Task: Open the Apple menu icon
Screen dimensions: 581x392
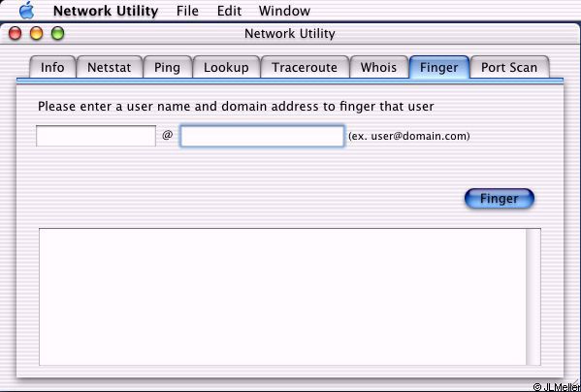Action: [x=27, y=11]
